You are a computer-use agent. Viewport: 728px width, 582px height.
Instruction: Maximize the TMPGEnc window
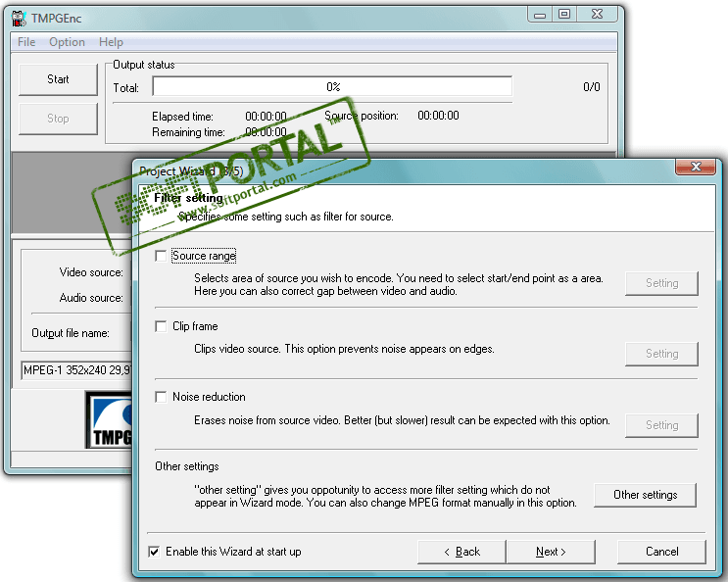tap(564, 15)
